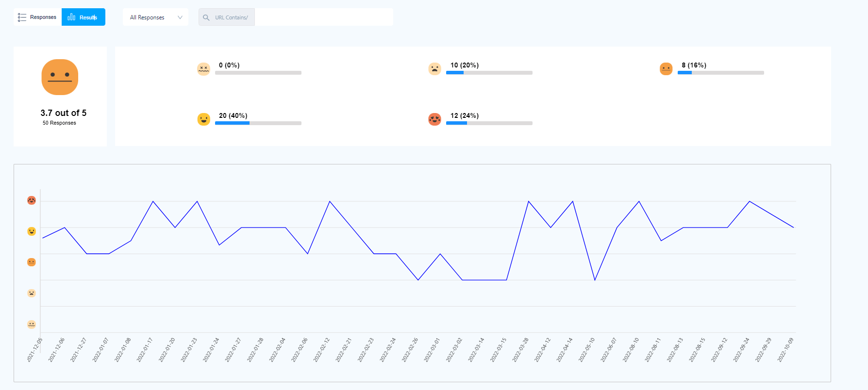The image size is (868, 390).
Task: Click the 2022-03-14 axis date
Action: click(x=476, y=350)
